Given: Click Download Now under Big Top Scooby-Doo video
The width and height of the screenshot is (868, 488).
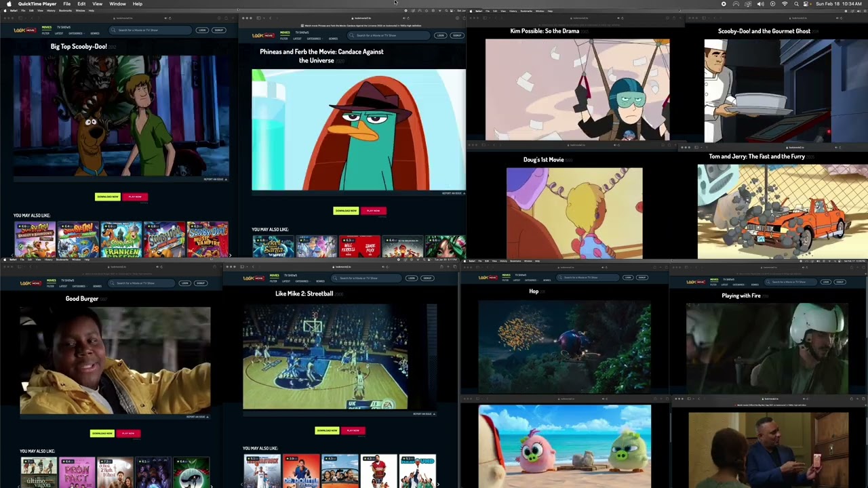Looking at the screenshot, I should pyautogui.click(x=107, y=197).
